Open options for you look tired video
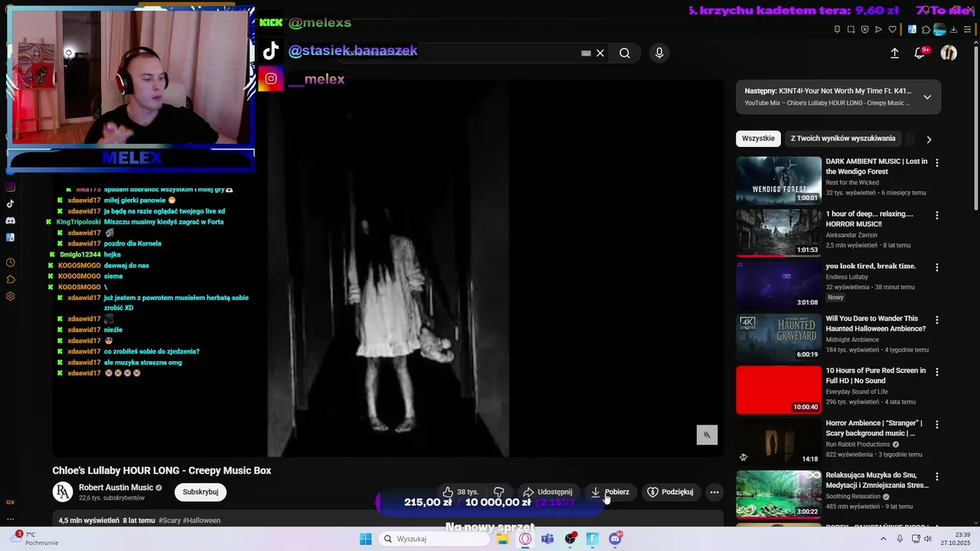The width and height of the screenshot is (980, 551). tap(936, 268)
